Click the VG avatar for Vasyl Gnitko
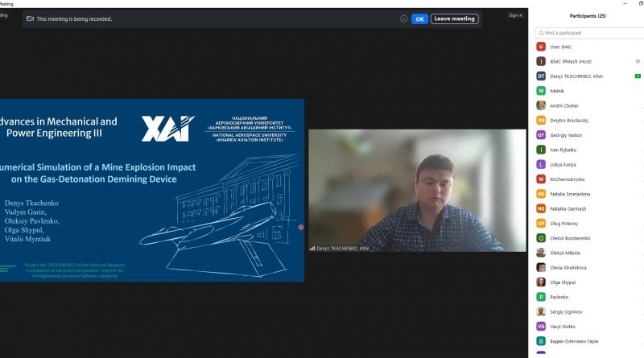This screenshot has height=358, width=644. [541, 327]
